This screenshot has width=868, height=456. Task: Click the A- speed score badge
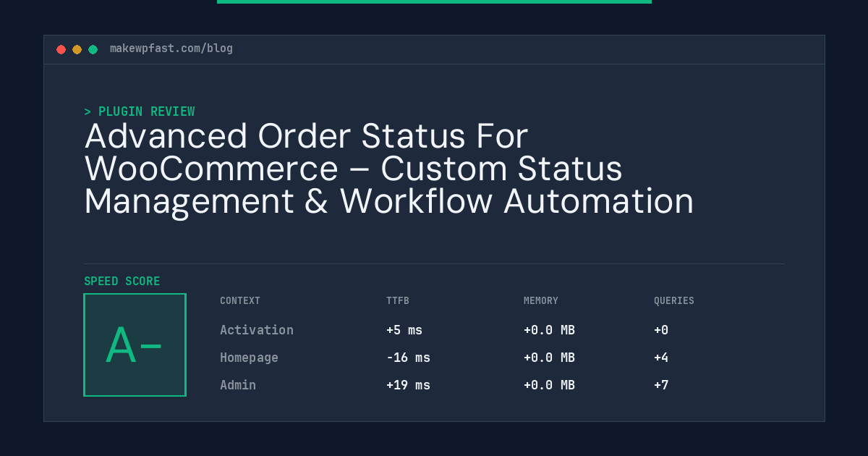(x=135, y=345)
